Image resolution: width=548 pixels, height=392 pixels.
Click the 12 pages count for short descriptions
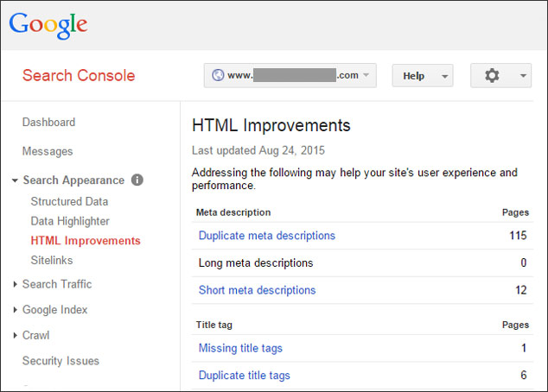520,290
